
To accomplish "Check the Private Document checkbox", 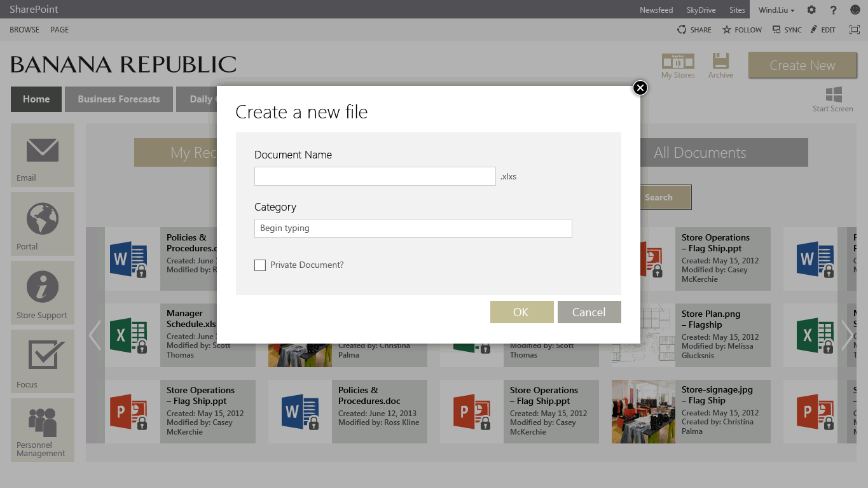I will (260, 265).
